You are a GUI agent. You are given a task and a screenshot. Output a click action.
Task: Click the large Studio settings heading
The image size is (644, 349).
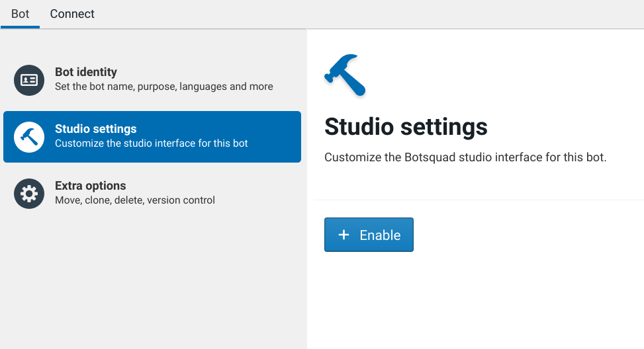coord(406,126)
